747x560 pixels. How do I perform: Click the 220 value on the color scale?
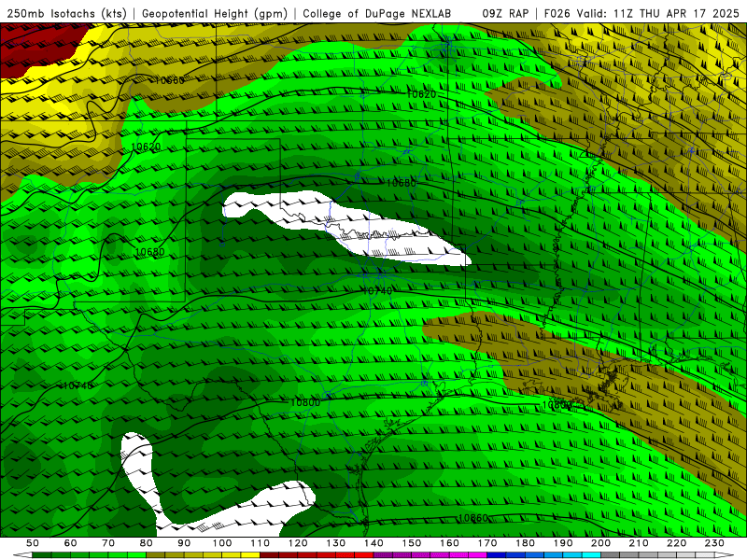(676, 543)
